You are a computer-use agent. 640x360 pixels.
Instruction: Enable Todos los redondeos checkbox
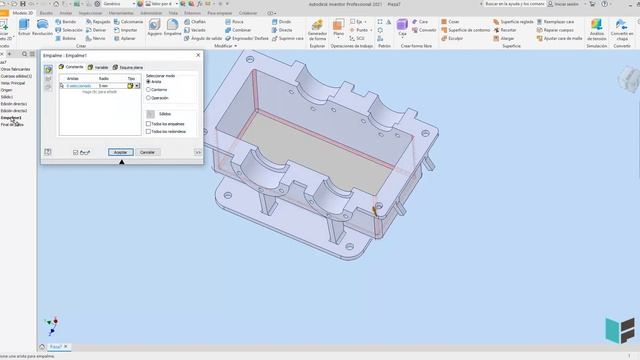pos(149,131)
